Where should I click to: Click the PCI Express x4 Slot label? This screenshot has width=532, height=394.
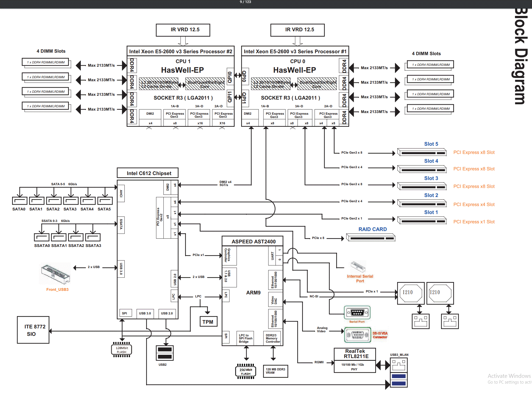click(474, 204)
